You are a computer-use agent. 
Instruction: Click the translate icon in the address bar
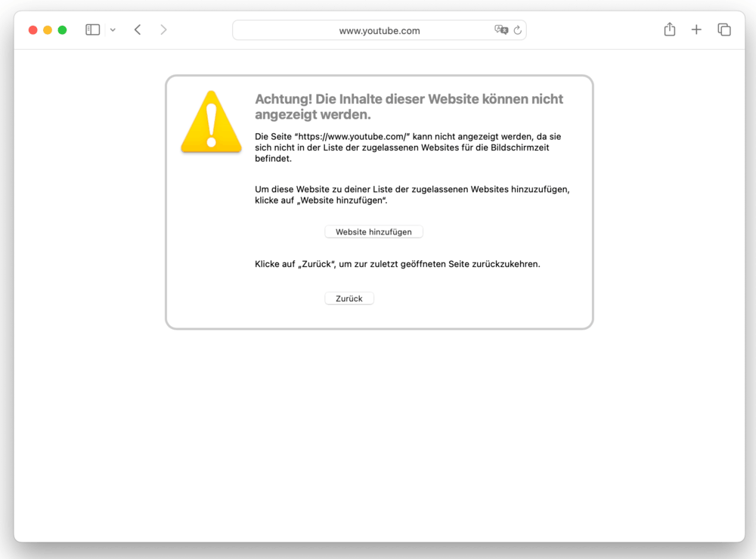coord(501,30)
